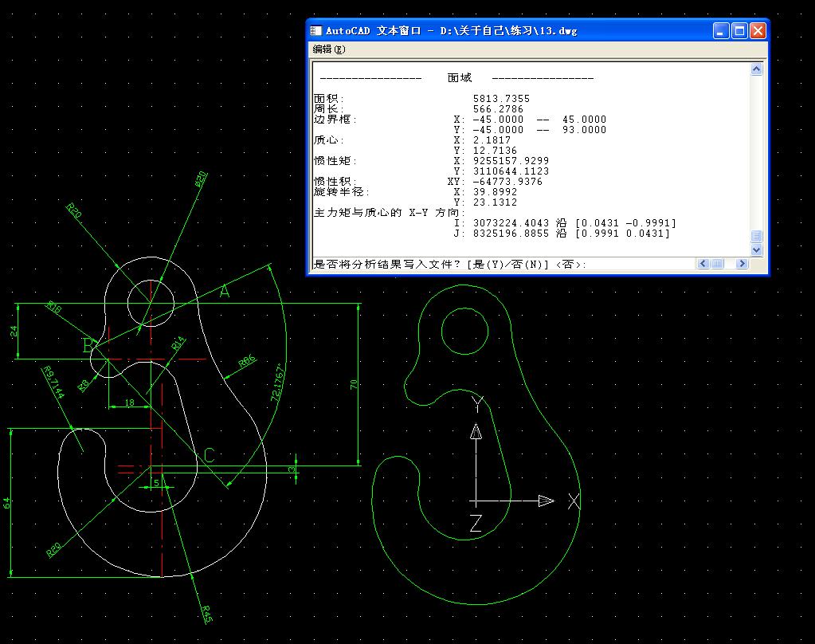Screen dimensions: 815x644
Task: Click the vertical scrollbar thumb
Action: pyautogui.click(x=756, y=236)
